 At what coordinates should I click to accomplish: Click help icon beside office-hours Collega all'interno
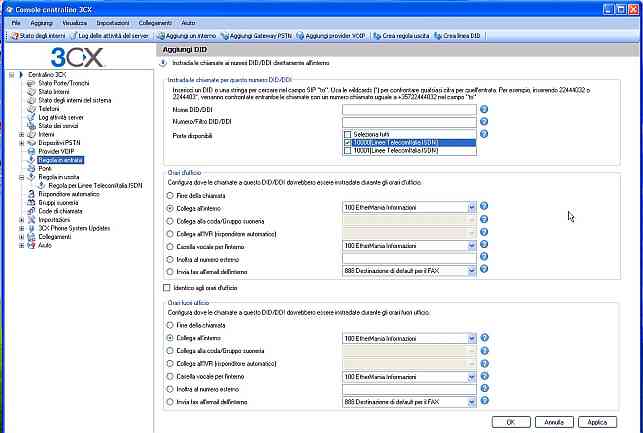pos(484,206)
